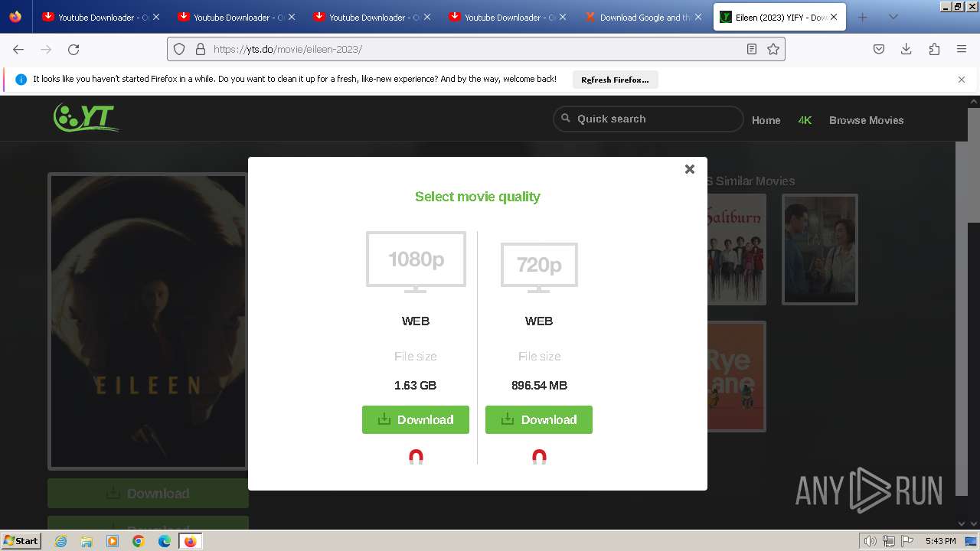Dismiss the Firefox notification bar
Viewport: 980px width, 551px height.
point(962,80)
